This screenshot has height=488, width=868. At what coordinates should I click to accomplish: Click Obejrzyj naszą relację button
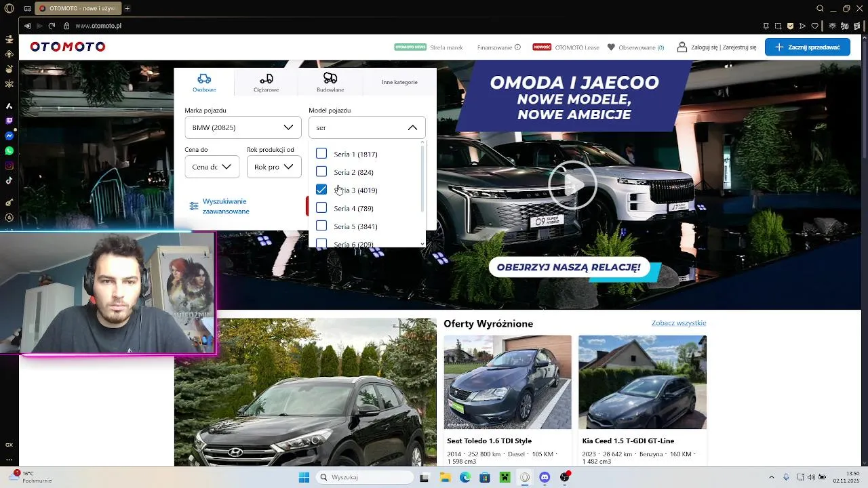tap(568, 267)
